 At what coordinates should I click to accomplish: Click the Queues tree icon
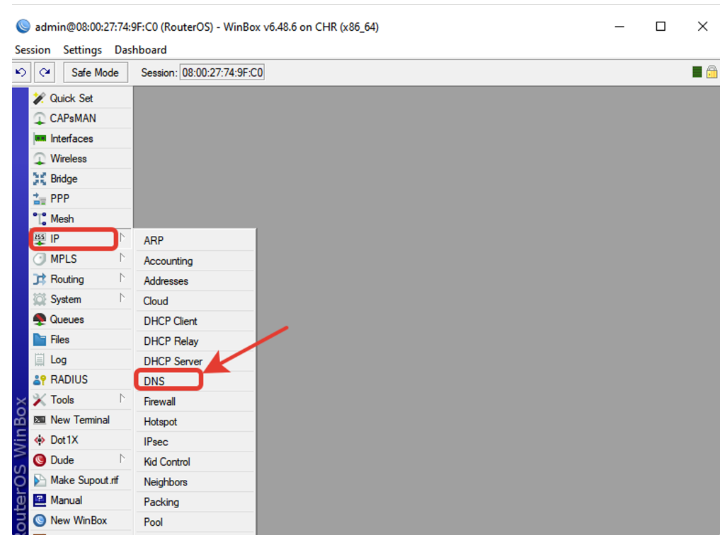[40, 320]
